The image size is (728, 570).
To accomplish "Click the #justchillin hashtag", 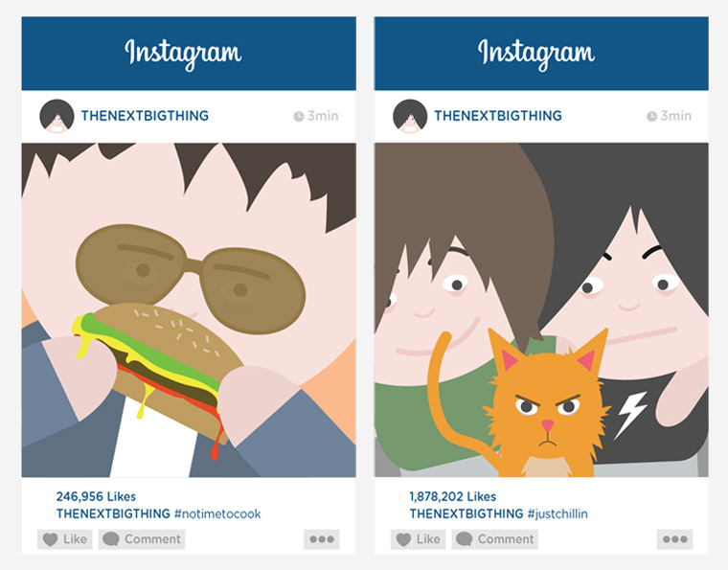I will 557,513.
